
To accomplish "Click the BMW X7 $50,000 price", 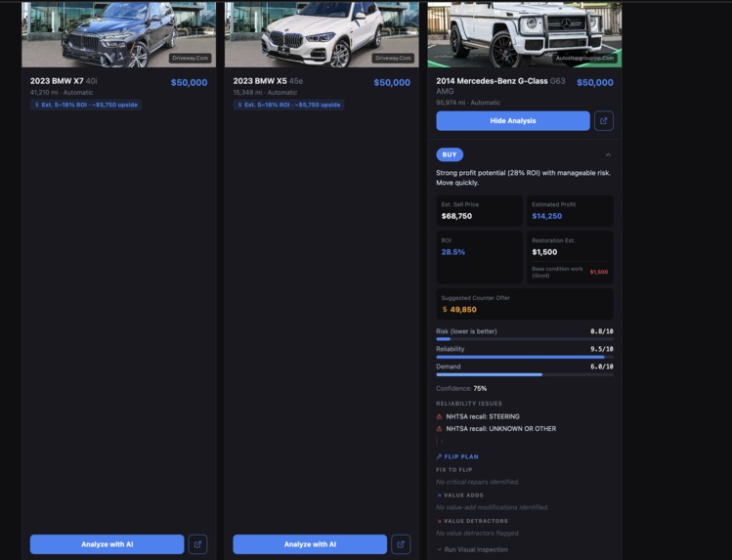I will [189, 83].
